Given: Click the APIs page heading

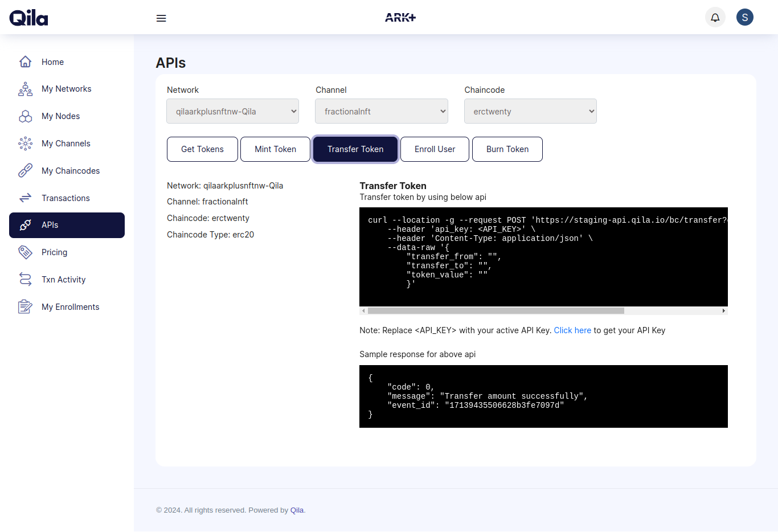Looking at the screenshot, I should point(171,63).
